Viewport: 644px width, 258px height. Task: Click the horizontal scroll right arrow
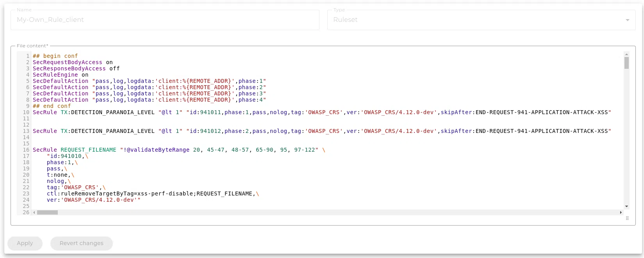click(x=621, y=213)
